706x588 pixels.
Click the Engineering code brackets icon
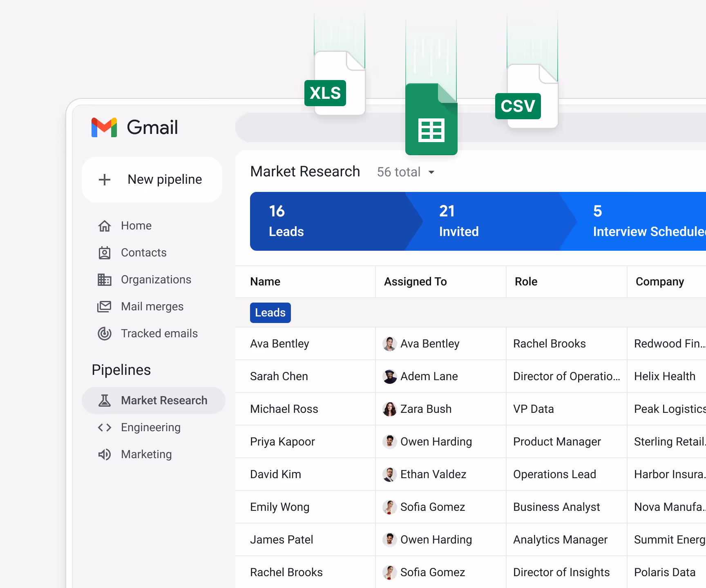click(105, 428)
